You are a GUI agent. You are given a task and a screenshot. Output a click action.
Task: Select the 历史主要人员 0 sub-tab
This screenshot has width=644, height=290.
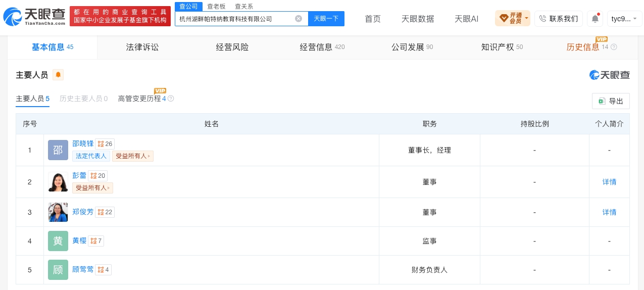click(x=83, y=99)
